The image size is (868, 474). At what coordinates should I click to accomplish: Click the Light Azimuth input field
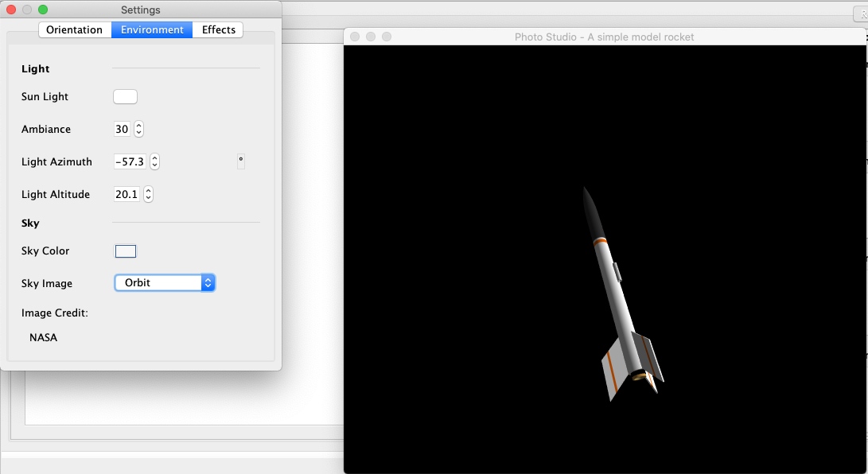(x=130, y=161)
